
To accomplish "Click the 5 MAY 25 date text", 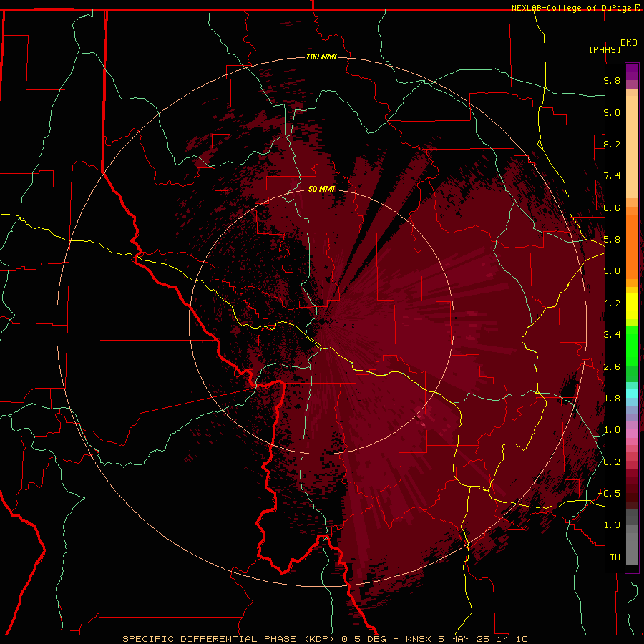I will point(464,639).
